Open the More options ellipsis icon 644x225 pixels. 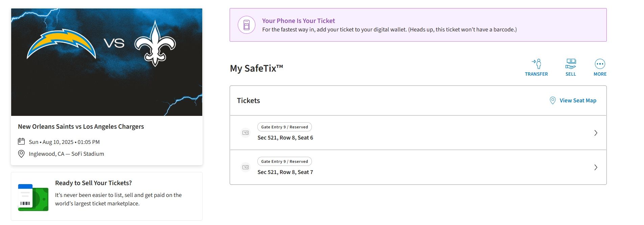pyautogui.click(x=600, y=64)
